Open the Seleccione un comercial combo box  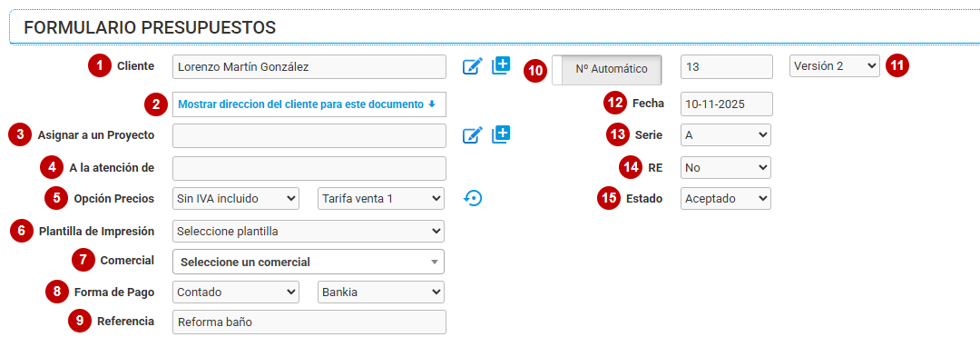[309, 262]
